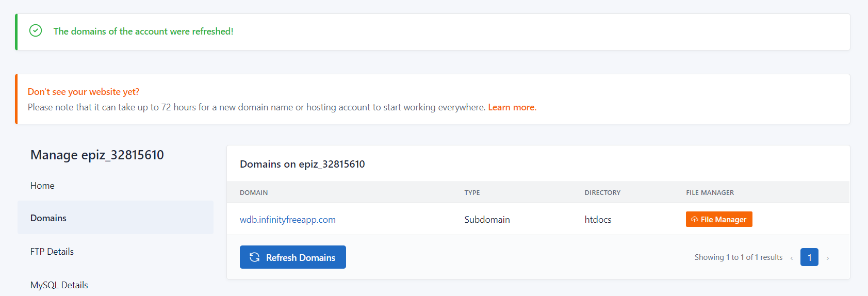Click the htdocs directory cell
The image size is (868, 296).
point(598,220)
